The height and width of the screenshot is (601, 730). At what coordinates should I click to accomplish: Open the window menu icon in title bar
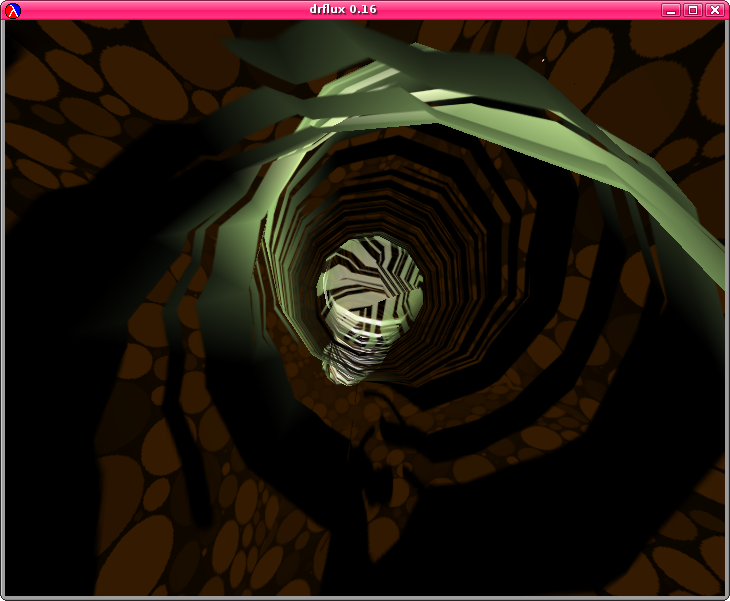coord(14,10)
